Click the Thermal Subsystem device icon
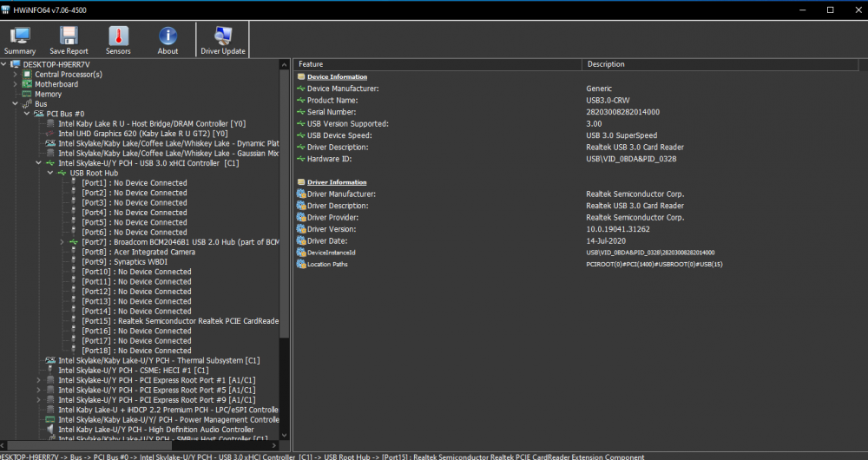 [50, 360]
